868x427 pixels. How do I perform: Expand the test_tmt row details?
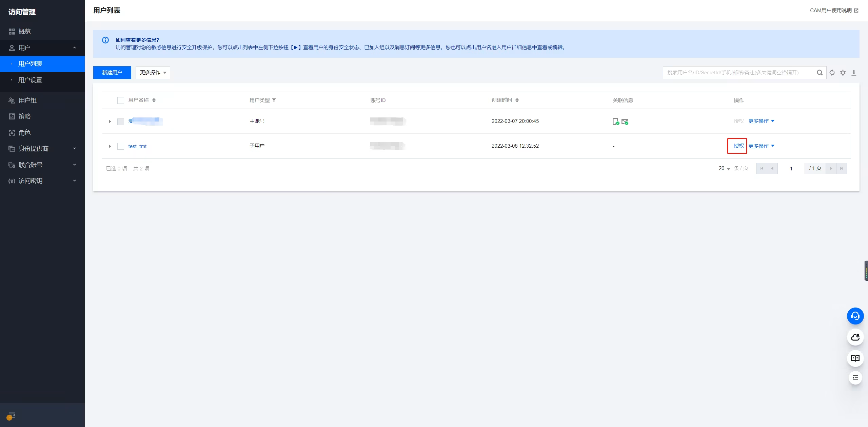tap(110, 146)
